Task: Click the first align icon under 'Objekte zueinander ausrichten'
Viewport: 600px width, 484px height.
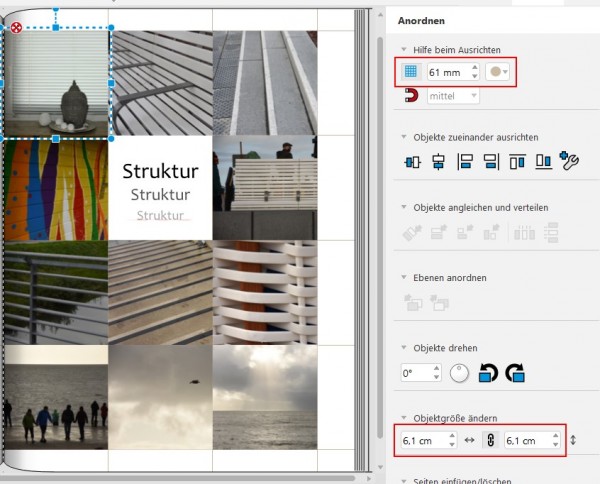Action: 411,161
